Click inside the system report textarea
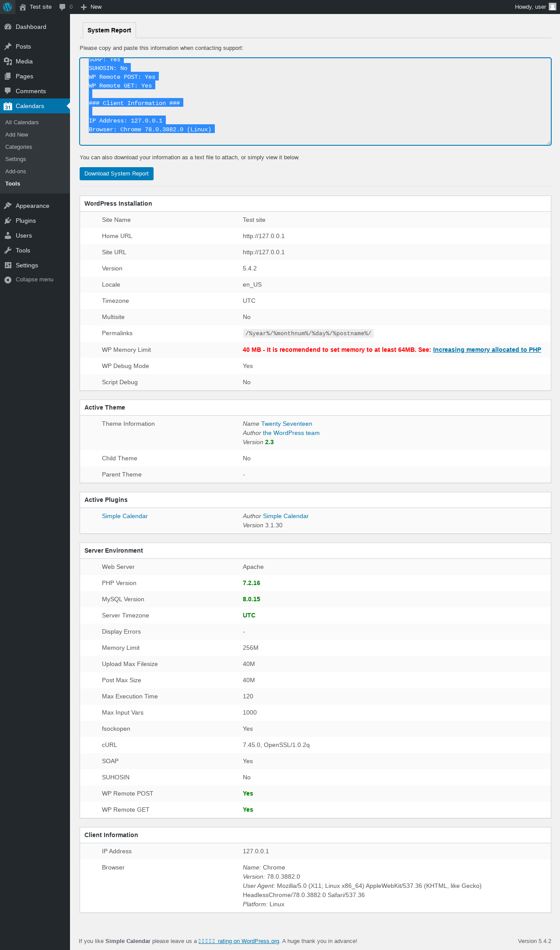 point(315,102)
